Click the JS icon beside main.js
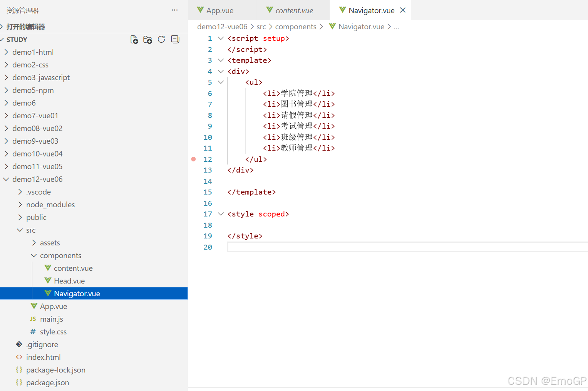 click(33, 319)
